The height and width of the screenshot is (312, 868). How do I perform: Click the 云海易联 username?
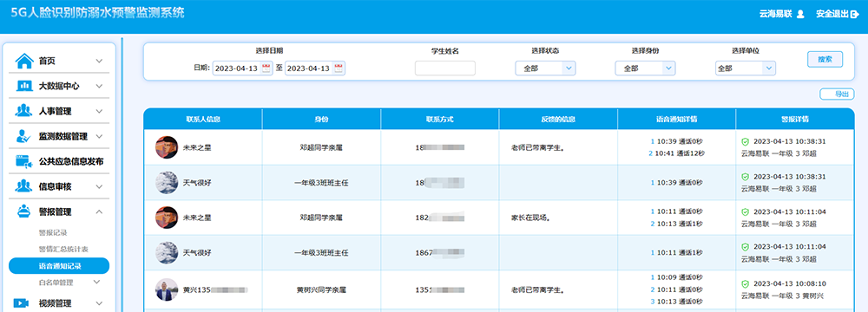click(x=775, y=15)
